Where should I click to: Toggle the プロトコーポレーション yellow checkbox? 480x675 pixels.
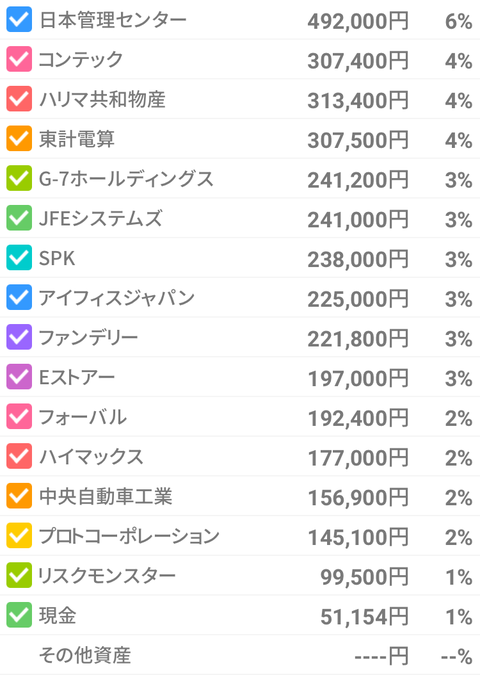pyautogui.click(x=19, y=536)
